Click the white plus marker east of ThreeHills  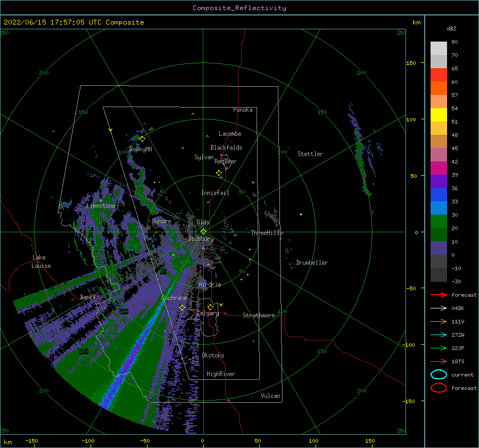[x=301, y=214]
